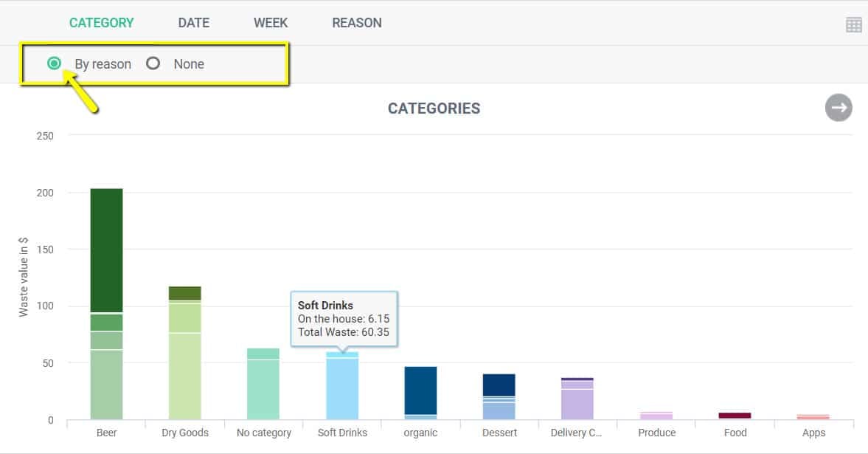This screenshot has width=868, height=454.
Task: Click the dark green Beer bar segment
Action: tap(106, 250)
